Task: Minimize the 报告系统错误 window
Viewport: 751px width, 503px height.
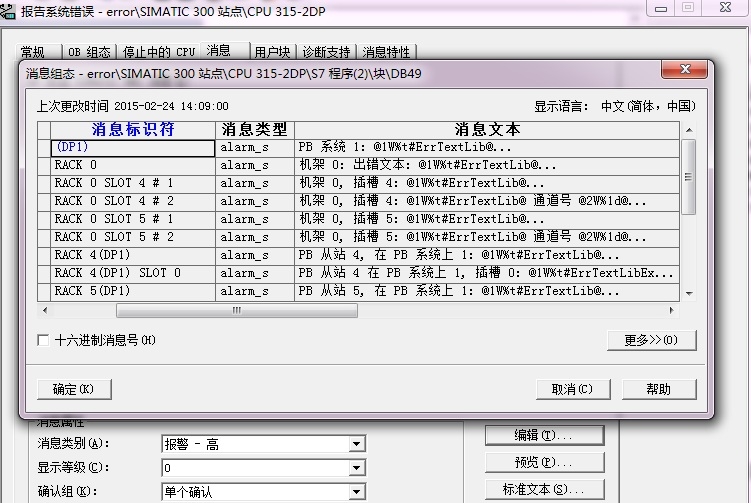Action: 661,8
